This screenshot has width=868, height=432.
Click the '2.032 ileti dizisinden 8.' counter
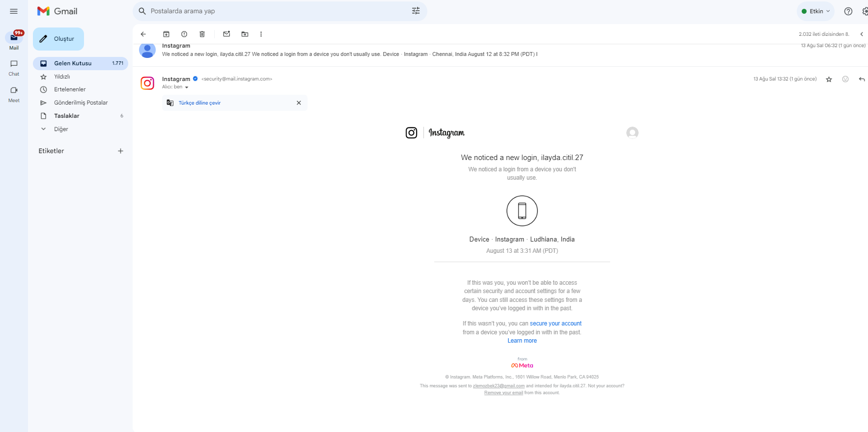click(824, 34)
